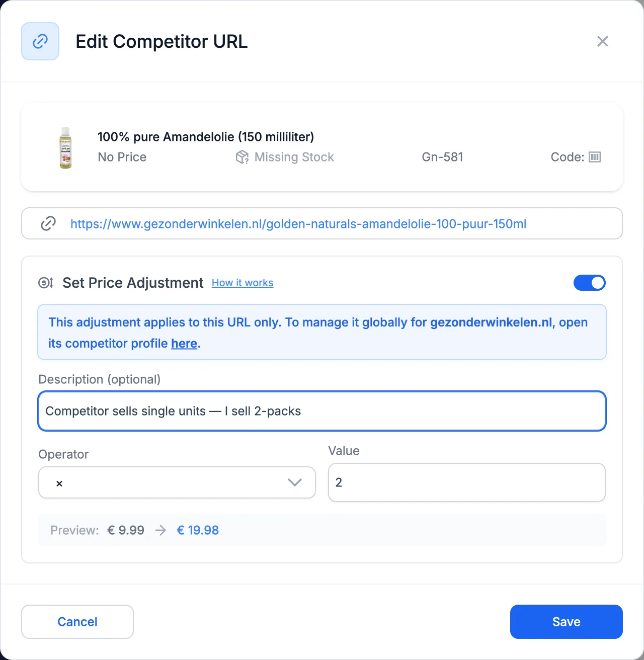Click the barcode icon next to Code
This screenshot has height=660, width=644.
(x=595, y=157)
